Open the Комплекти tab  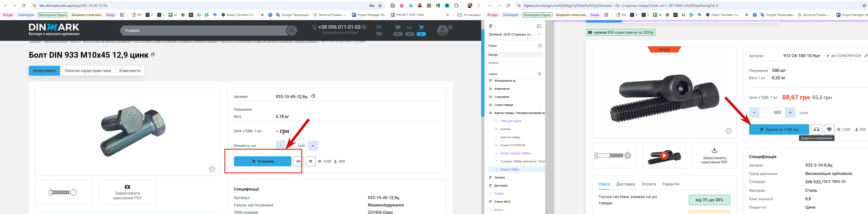(130, 71)
